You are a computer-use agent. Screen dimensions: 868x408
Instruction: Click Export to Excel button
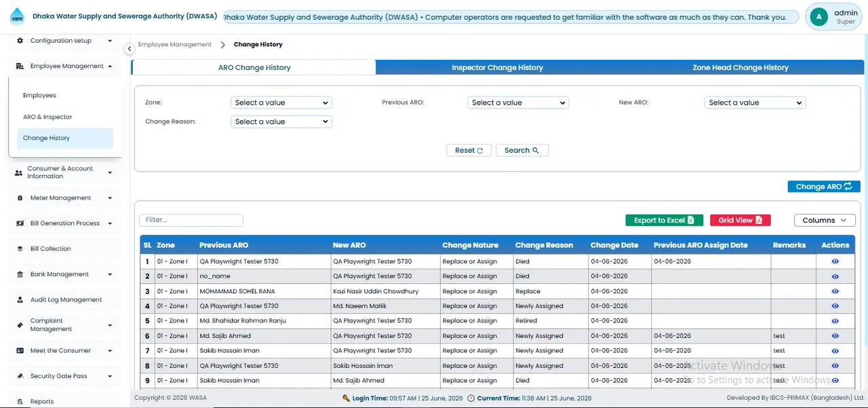tap(664, 220)
